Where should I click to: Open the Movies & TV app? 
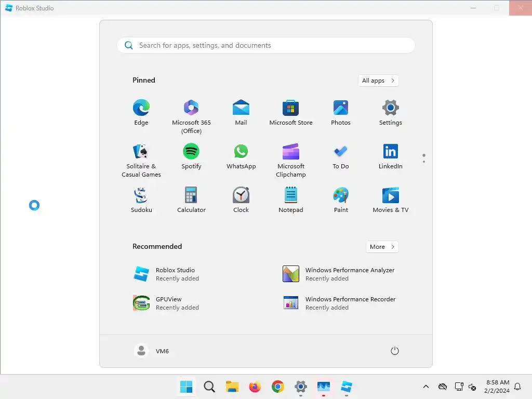pos(391,201)
